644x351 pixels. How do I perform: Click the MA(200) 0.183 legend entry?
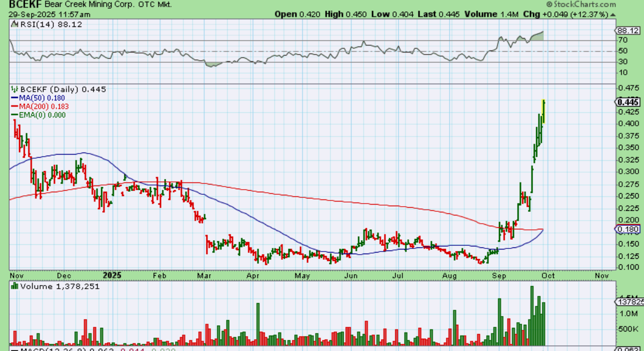pyautogui.click(x=45, y=106)
